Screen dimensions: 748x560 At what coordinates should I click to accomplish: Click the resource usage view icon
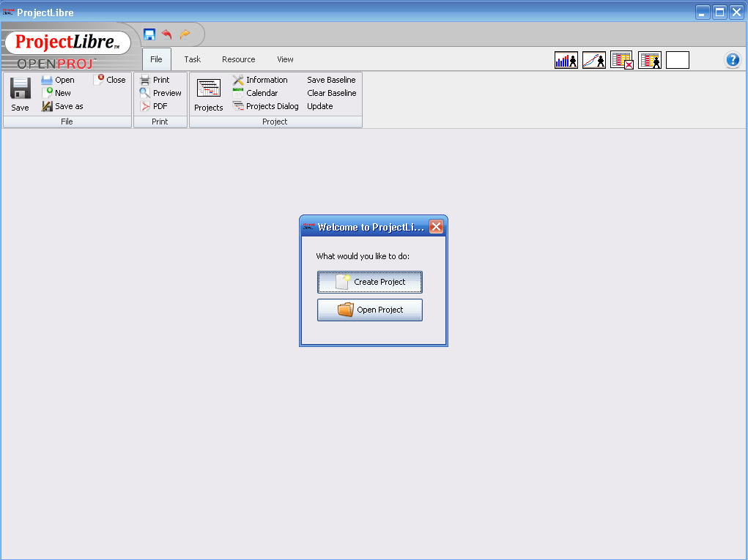[x=650, y=61]
